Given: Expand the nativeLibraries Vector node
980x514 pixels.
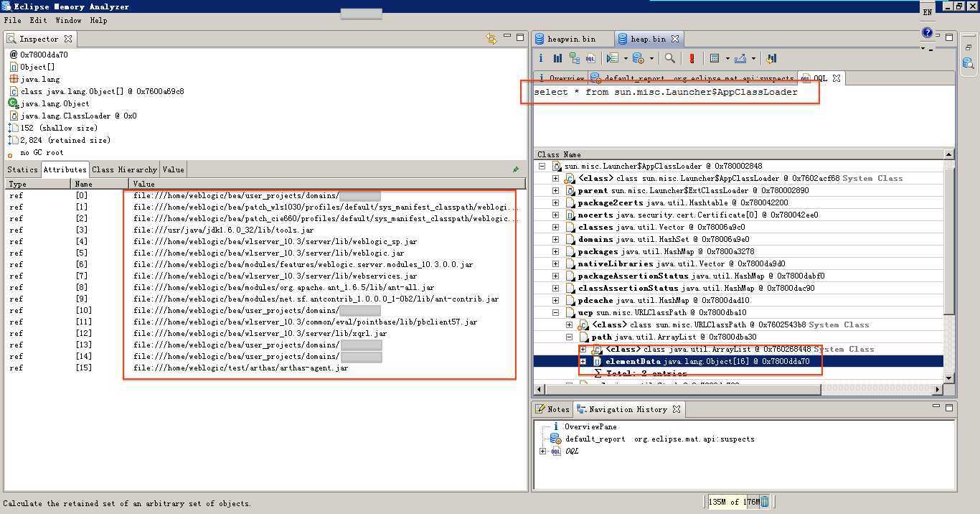Looking at the screenshot, I should (x=555, y=263).
